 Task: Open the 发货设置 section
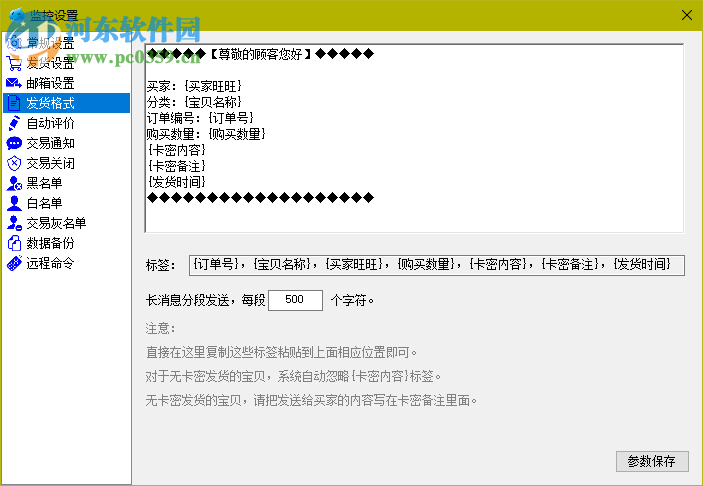point(66,63)
